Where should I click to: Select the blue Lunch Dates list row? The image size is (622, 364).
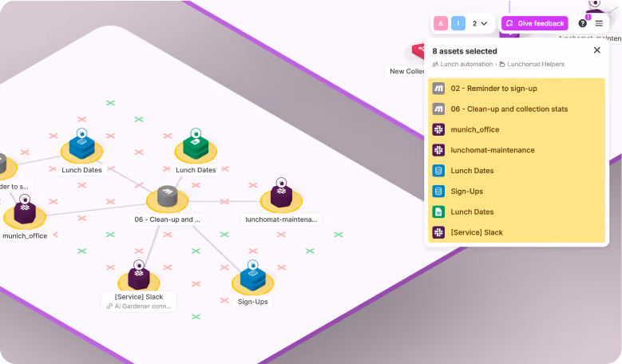click(517, 171)
